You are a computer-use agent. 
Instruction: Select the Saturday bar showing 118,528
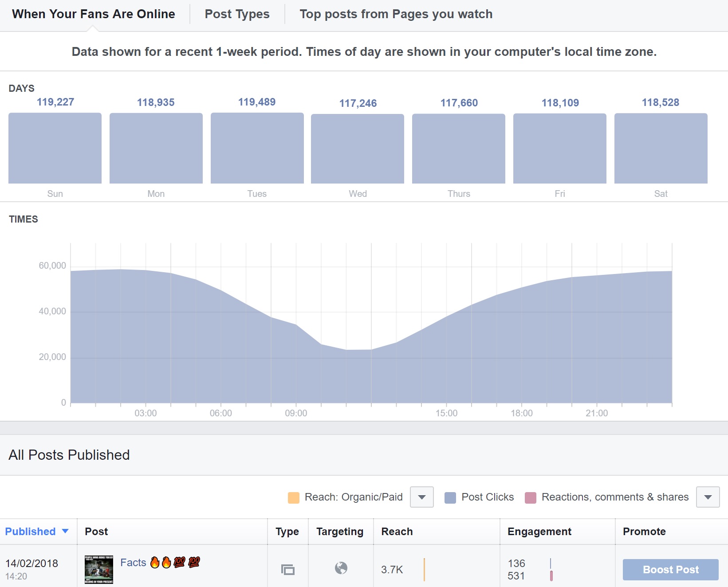pyautogui.click(x=661, y=148)
